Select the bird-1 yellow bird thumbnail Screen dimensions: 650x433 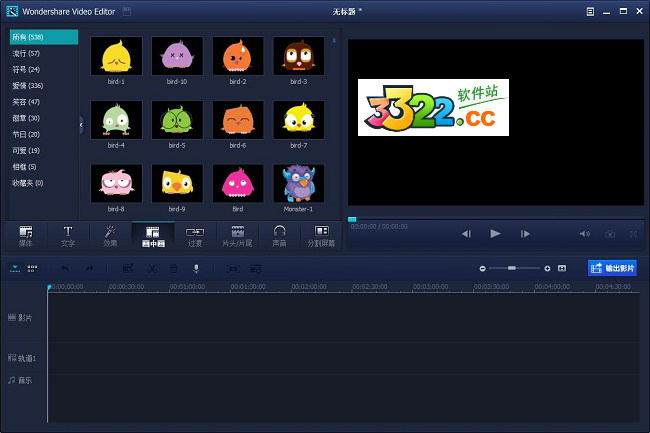[116, 56]
